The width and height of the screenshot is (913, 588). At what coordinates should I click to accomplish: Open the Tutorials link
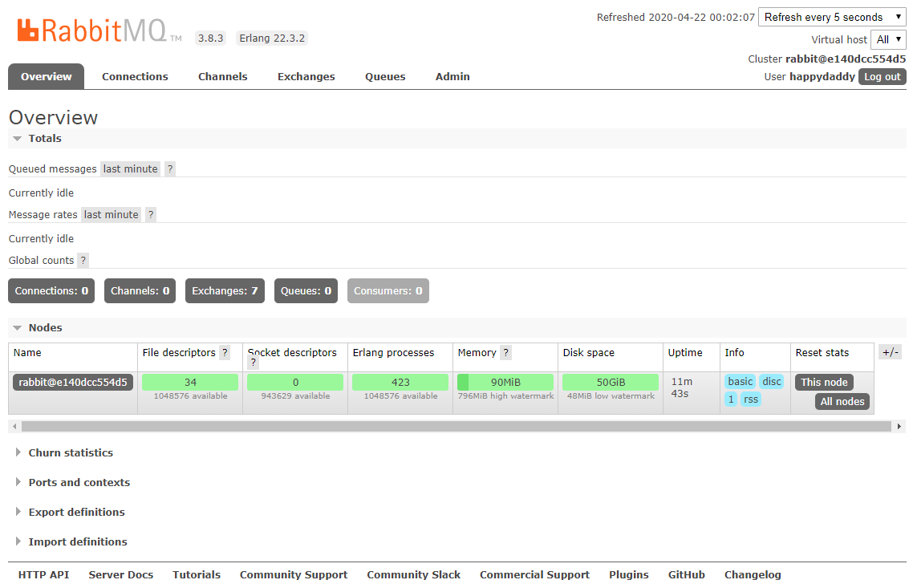pyautogui.click(x=197, y=574)
